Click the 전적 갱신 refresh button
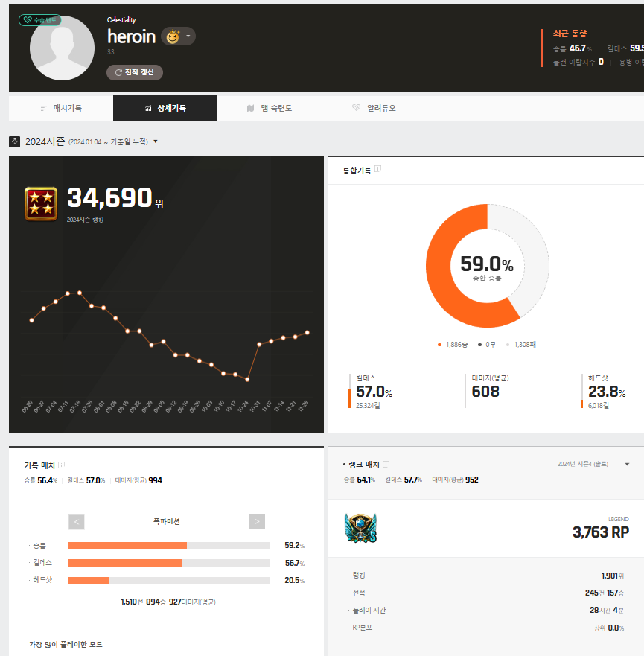644x656 pixels. 135,72
